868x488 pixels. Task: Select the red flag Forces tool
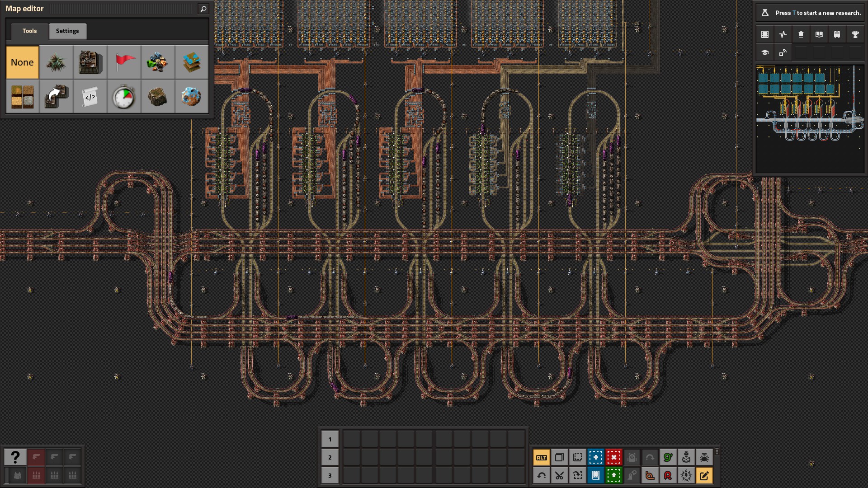point(123,62)
